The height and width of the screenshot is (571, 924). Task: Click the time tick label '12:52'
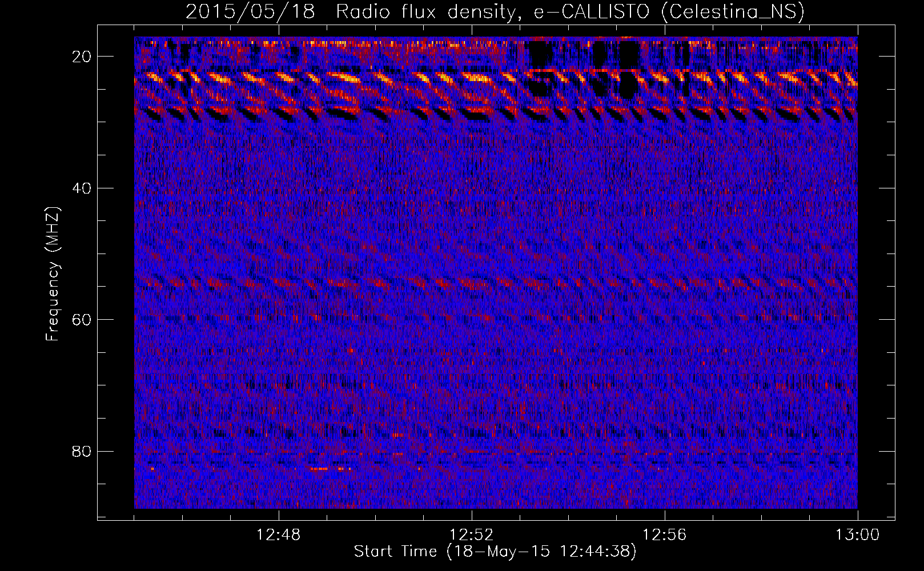click(472, 535)
